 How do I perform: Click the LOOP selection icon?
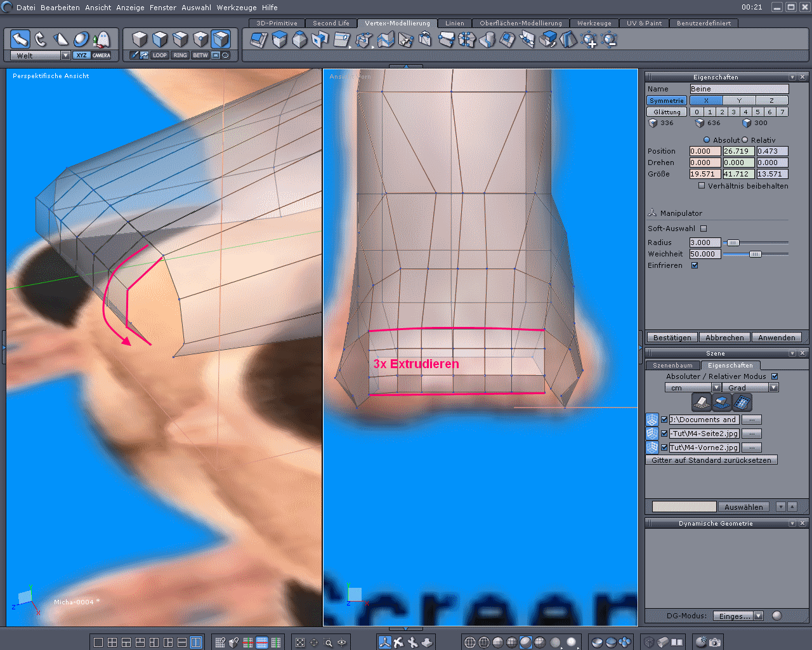coord(160,56)
